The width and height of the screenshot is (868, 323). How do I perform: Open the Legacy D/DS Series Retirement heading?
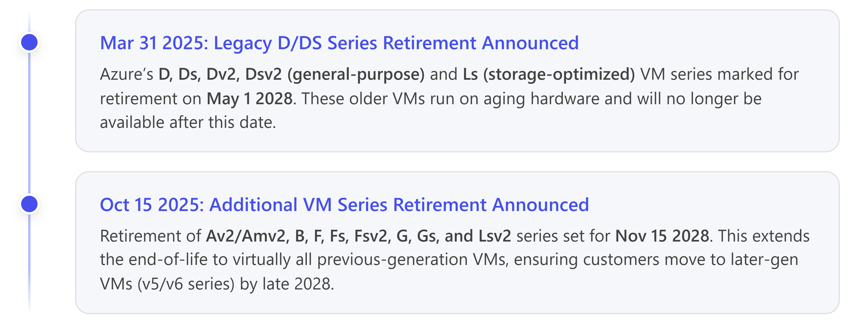click(339, 43)
